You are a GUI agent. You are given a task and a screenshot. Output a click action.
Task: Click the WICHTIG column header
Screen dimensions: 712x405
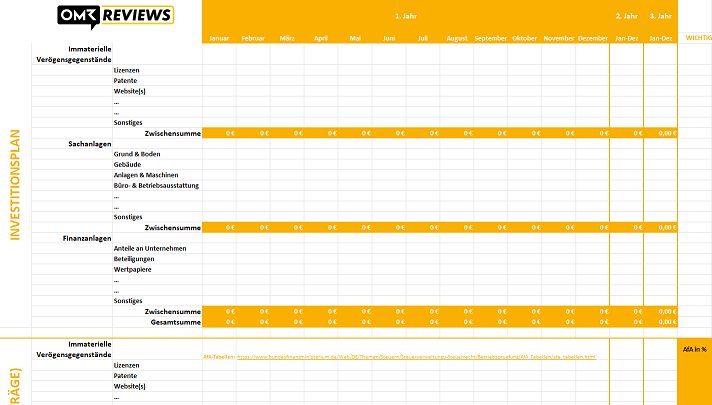coord(696,38)
